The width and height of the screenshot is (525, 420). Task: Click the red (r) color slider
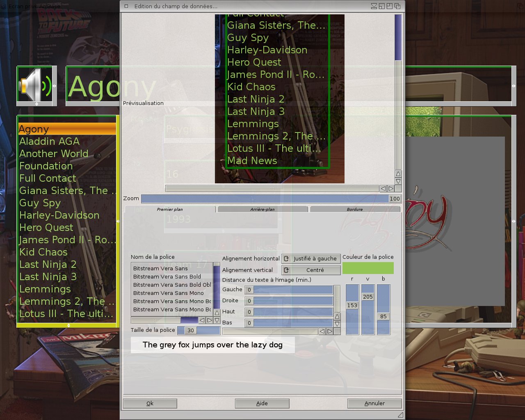pos(352,309)
